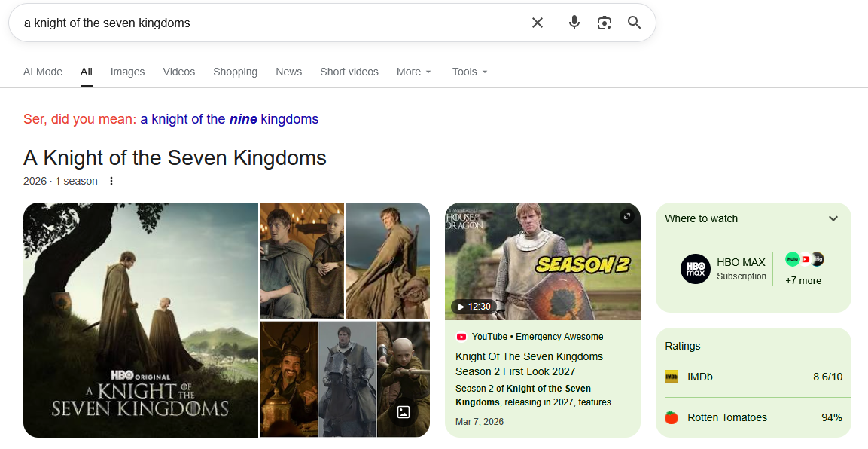Start voice search with the microphone icon
The width and height of the screenshot is (868, 449).
click(x=574, y=23)
